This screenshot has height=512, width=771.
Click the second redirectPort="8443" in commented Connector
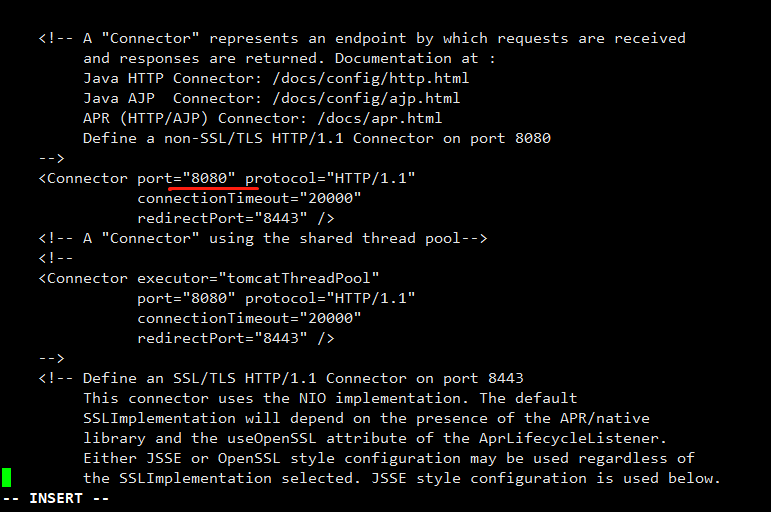(x=222, y=338)
